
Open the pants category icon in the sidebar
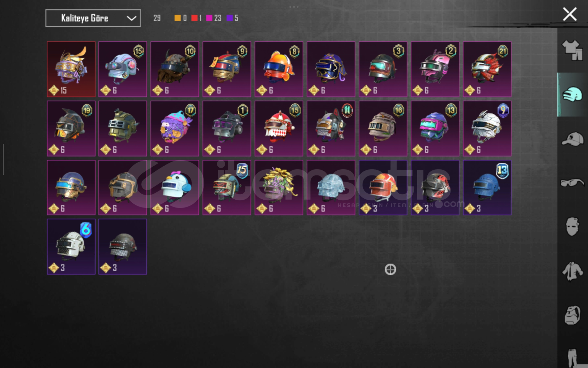[x=572, y=358]
